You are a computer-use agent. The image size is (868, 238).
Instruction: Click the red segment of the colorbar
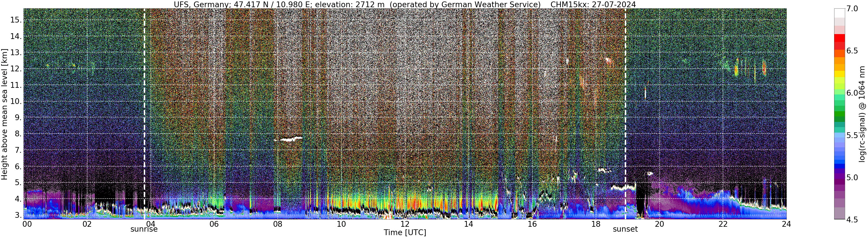tap(839, 38)
